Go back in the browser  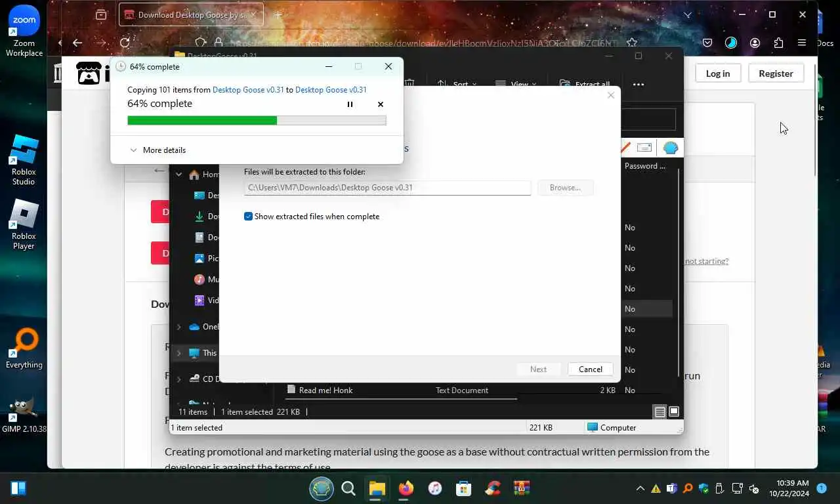pos(77,43)
